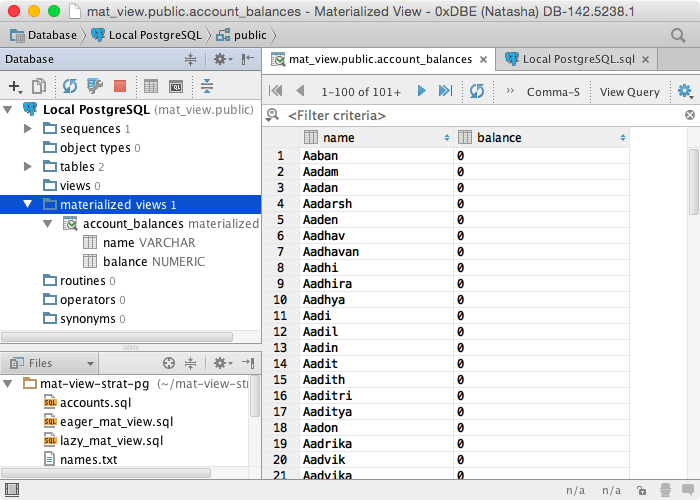Go to first page of results
This screenshot has height=500, width=700.
275,91
